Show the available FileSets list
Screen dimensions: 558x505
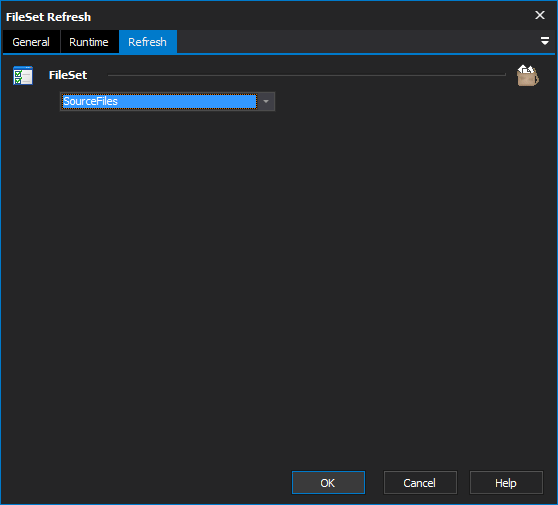click(x=266, y=102)
